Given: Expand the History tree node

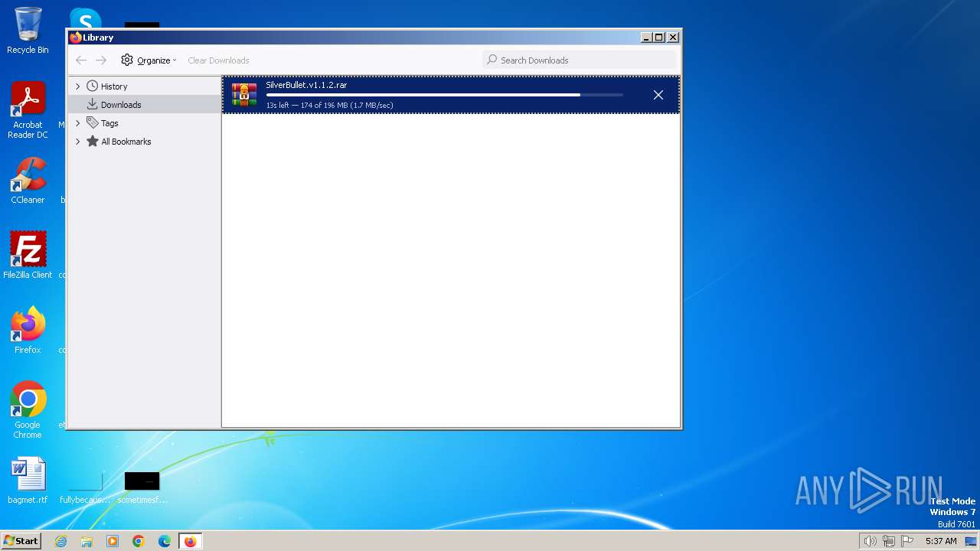Looking at the screenshot, I should point(77,86).
